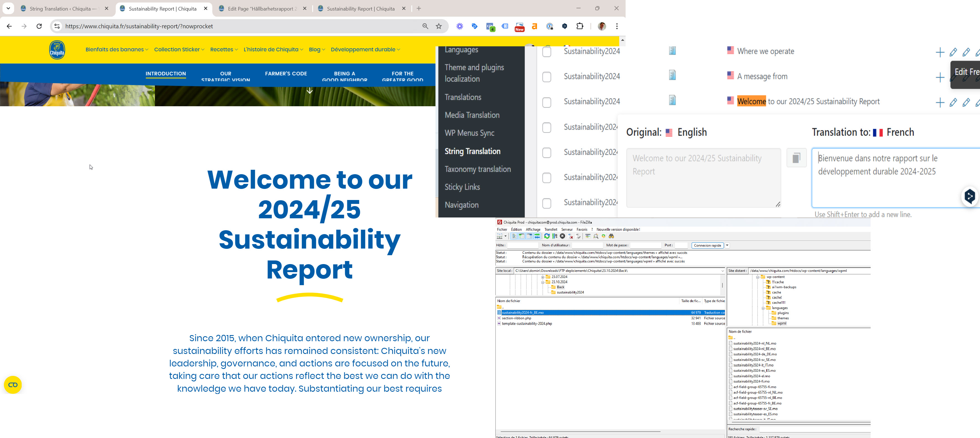Screen dimensions: 980x438
Task: Click INTRODUCTION section link
Action: (165, 74)
